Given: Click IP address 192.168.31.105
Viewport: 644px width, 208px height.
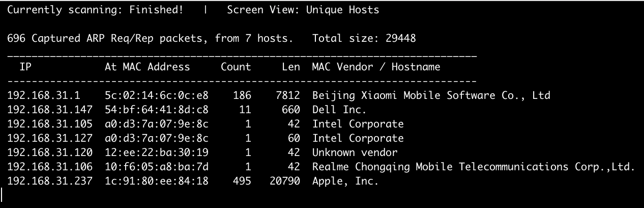Looking at the screenshot, I should [x=50, y=124].
